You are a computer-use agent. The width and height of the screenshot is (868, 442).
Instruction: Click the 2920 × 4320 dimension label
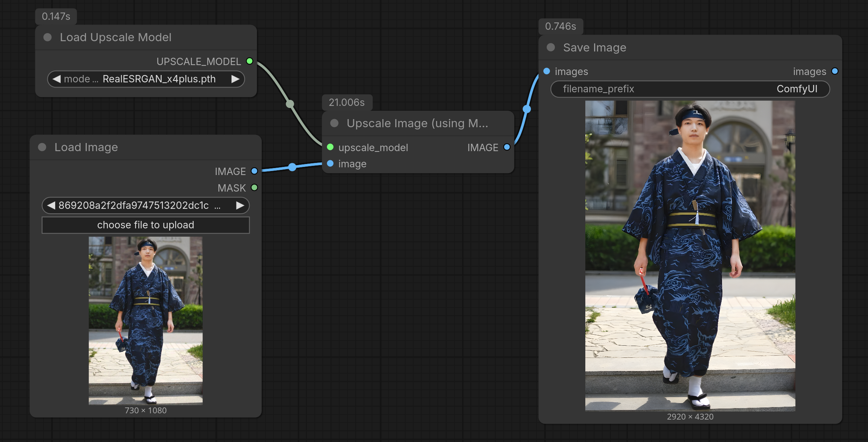click(690, 417)
